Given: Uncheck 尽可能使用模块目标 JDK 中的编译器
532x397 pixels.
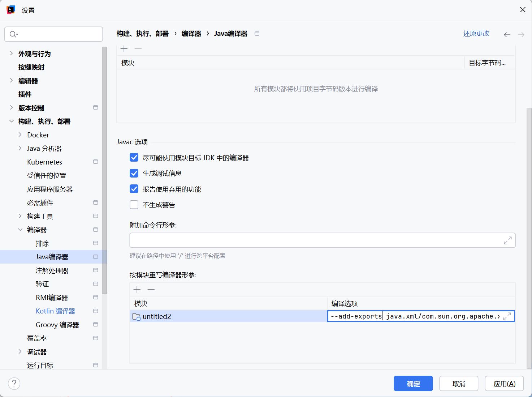Looking at the screenshot, I should tap(134, 158).
